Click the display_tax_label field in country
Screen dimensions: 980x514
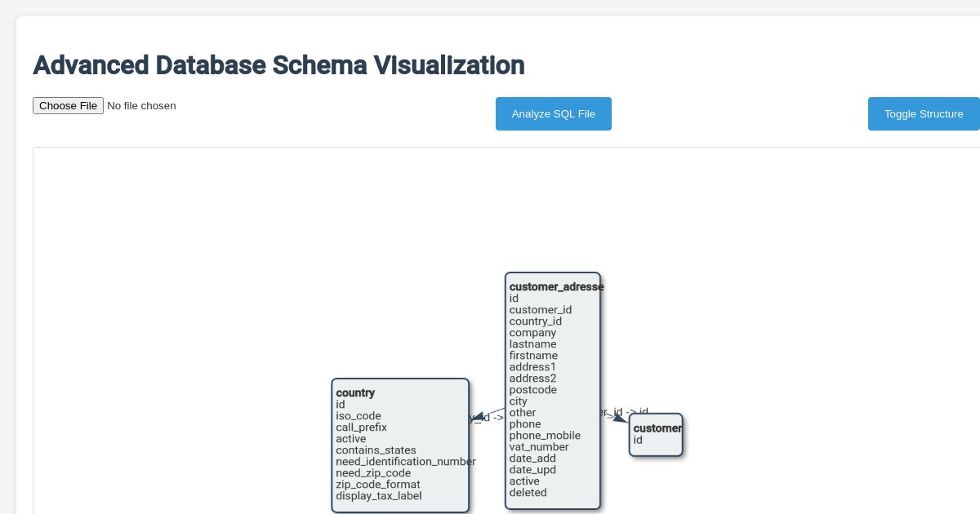point(378,496)
